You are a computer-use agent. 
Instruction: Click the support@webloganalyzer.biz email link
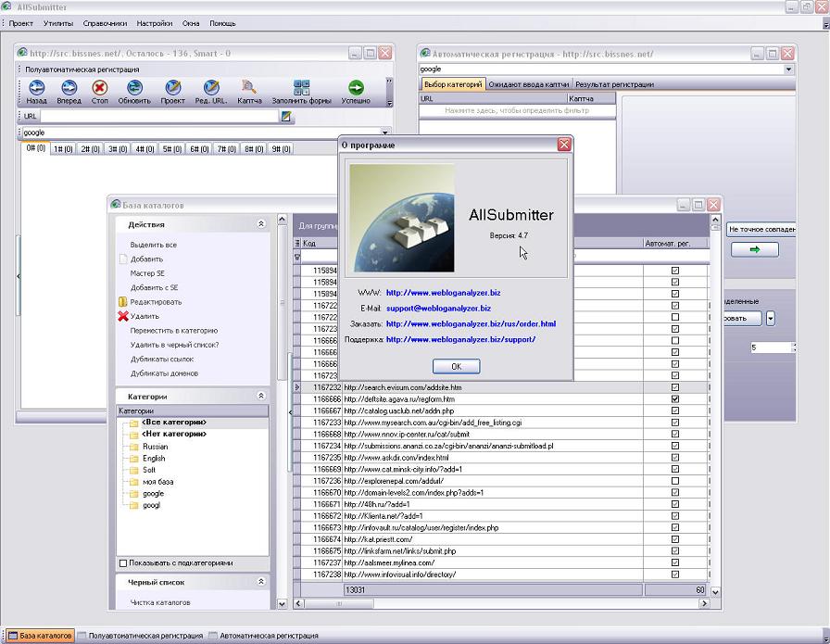438,309
